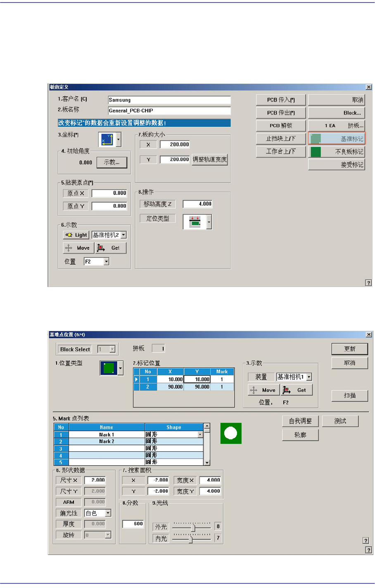
Task: Click the 基准标记 button
Action: 337,138
